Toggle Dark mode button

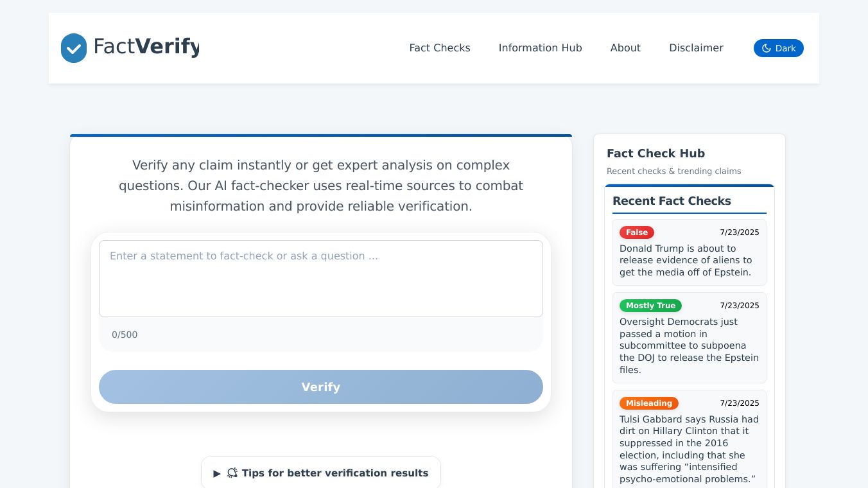(x=778, y=48)
